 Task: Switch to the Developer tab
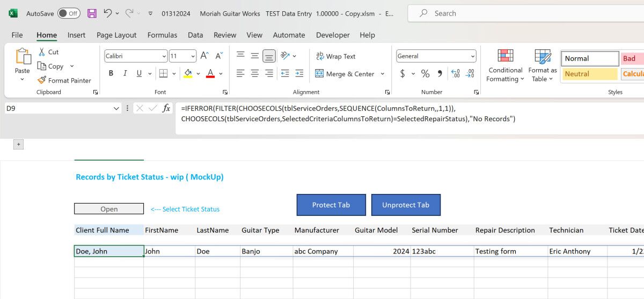coord(332,35)
